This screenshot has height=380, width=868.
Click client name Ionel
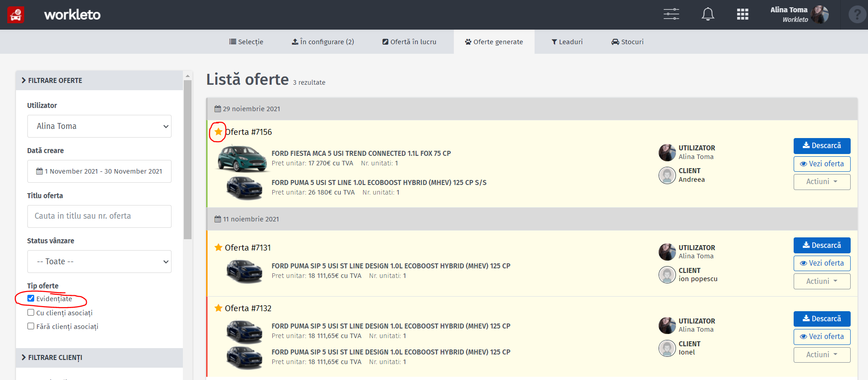click(x=687, y=352)
